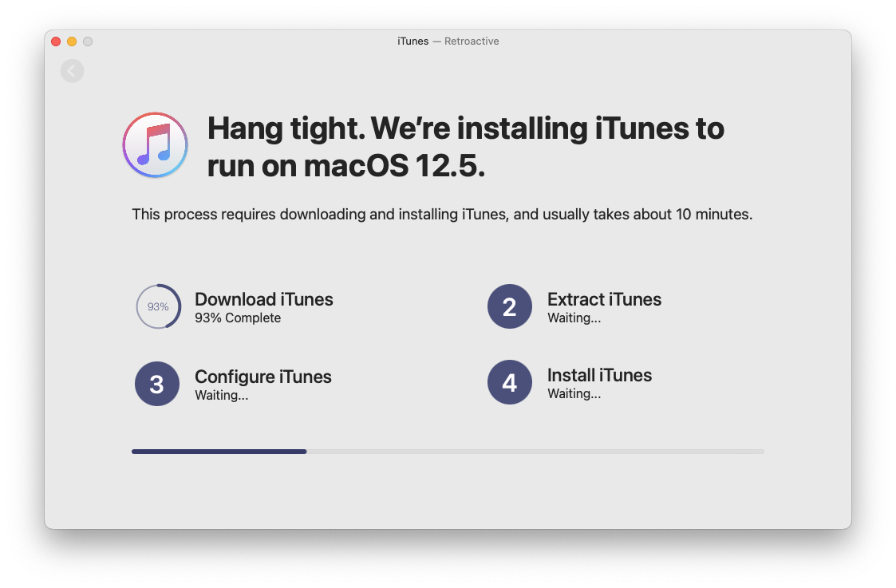This screenshot has height=588, width=896.
Task: Click the yellow minimize window button
Action: [x=72, y=41]
